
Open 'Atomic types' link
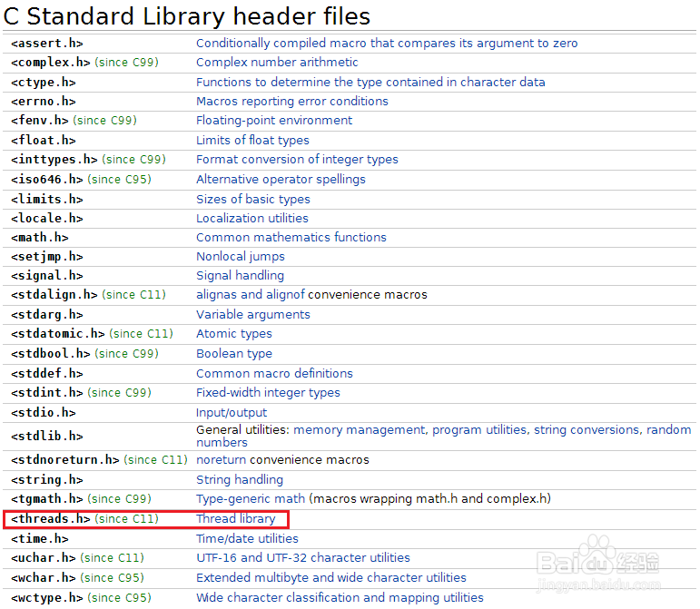pyautogui.click(x=234, y=334)
